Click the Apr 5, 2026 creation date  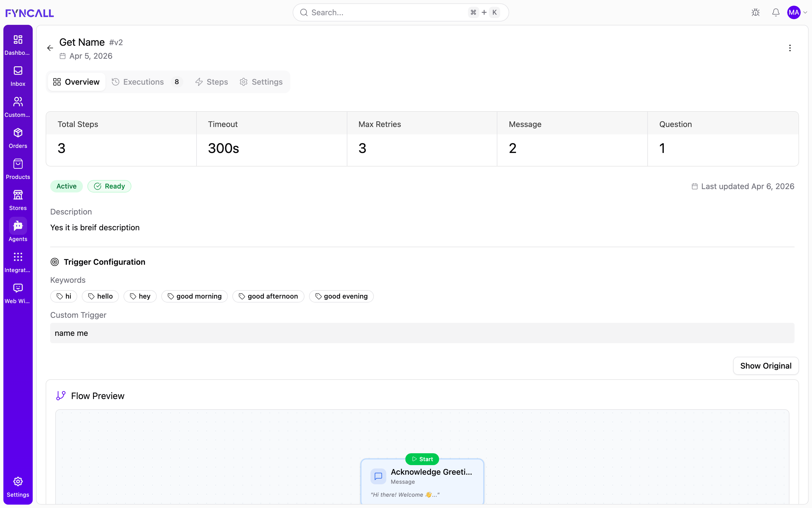point(91,56)
